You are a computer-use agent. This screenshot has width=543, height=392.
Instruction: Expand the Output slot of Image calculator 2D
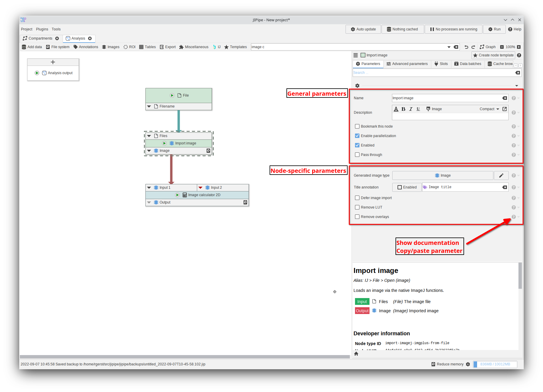149,202
